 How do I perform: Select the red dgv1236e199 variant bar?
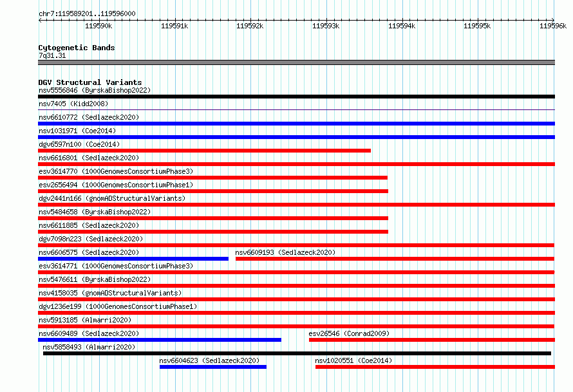click(296, 313)
